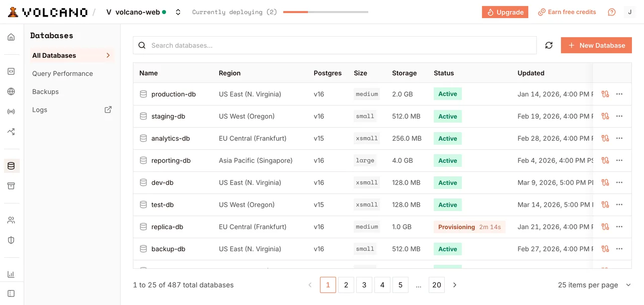644x305 pixels.
Task: Click the Updated column header
Action: (x=531, y=73)
